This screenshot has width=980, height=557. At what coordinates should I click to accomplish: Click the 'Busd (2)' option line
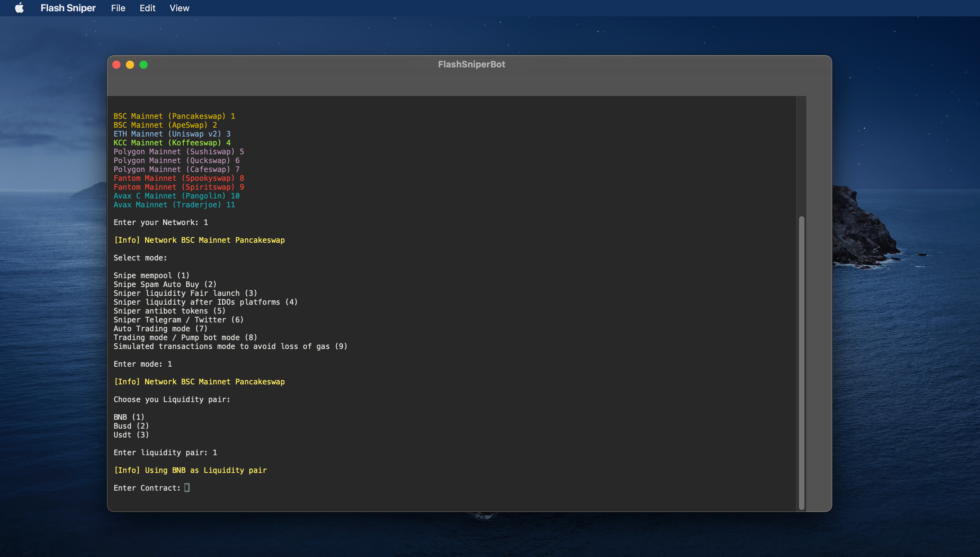tap(131, 426)
